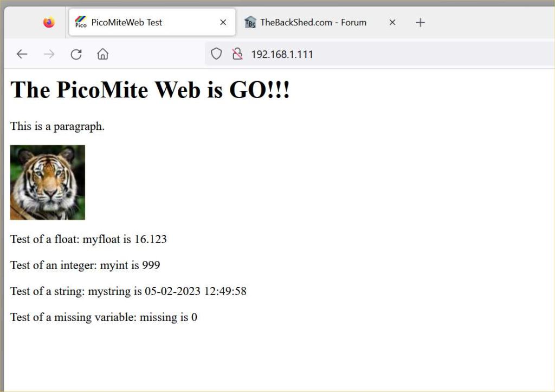Show insecure connection padlock info
This screenshot has width=555, height=392.
click(236, 54)
